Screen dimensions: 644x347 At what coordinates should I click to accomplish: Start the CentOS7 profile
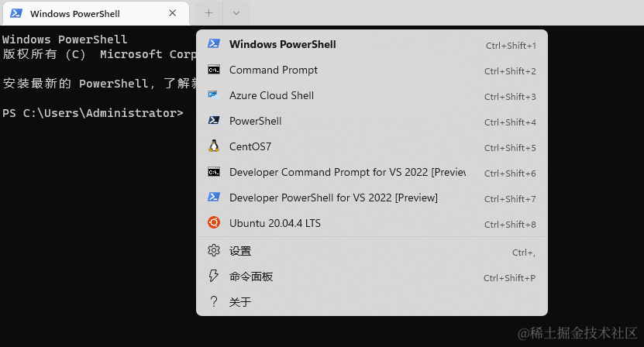click(x=372, y=146)
